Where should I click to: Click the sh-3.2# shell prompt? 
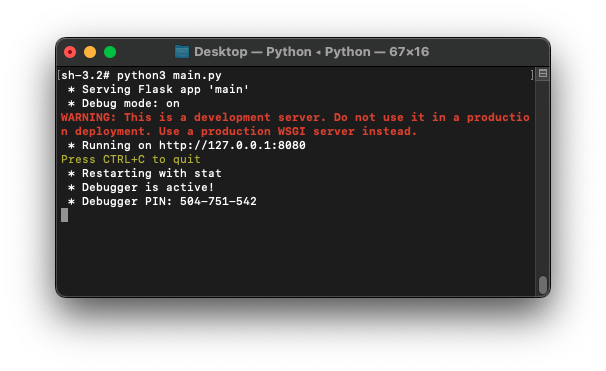click(x=85, y=75)
